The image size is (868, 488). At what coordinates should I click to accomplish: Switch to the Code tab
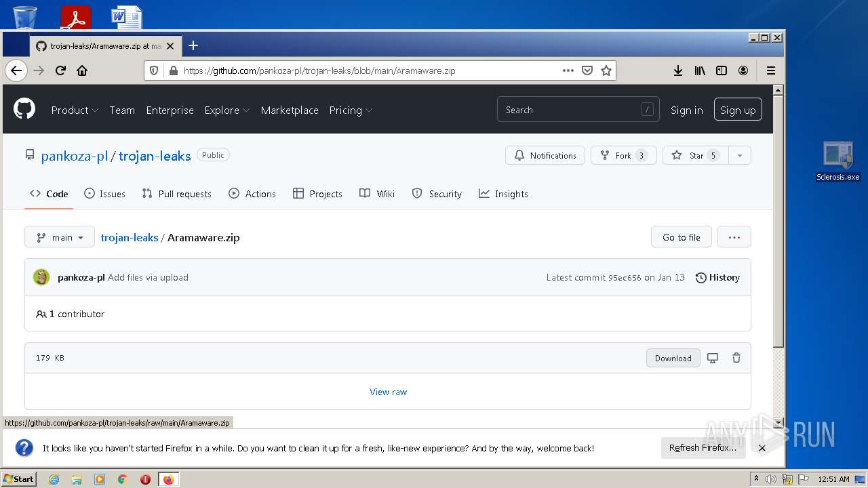(x=49, y=194)
